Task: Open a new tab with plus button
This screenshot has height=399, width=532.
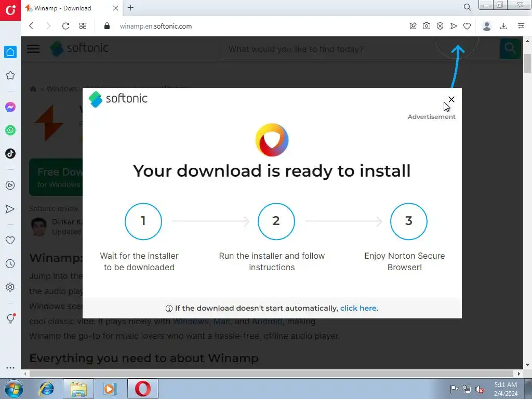Action: click(x=130, y=8)
